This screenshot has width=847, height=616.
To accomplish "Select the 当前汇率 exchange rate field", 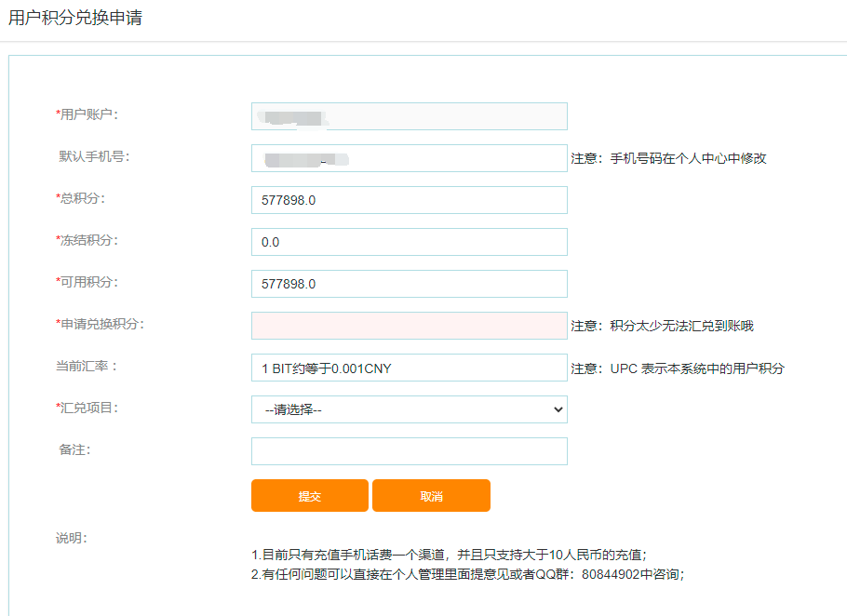I will coord(409,368).
